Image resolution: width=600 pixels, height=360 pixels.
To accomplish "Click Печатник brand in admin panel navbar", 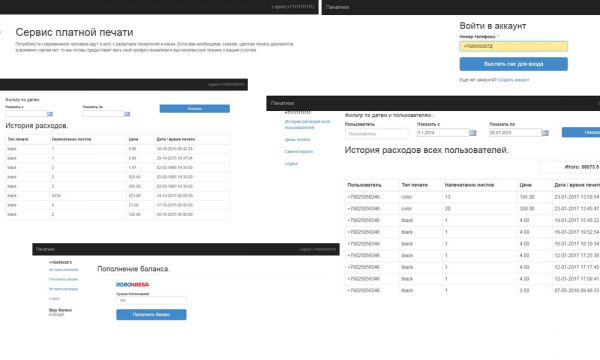I will [x=282, y=103].
